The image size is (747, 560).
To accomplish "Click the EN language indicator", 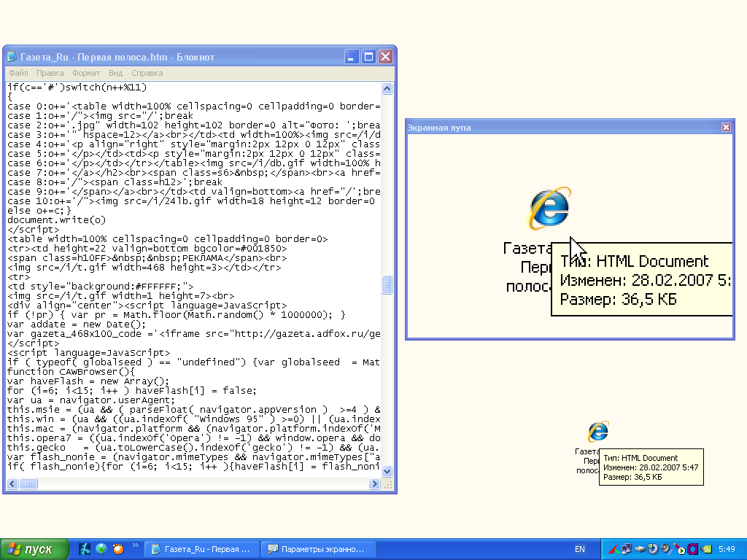I will (x=580, y=549).
